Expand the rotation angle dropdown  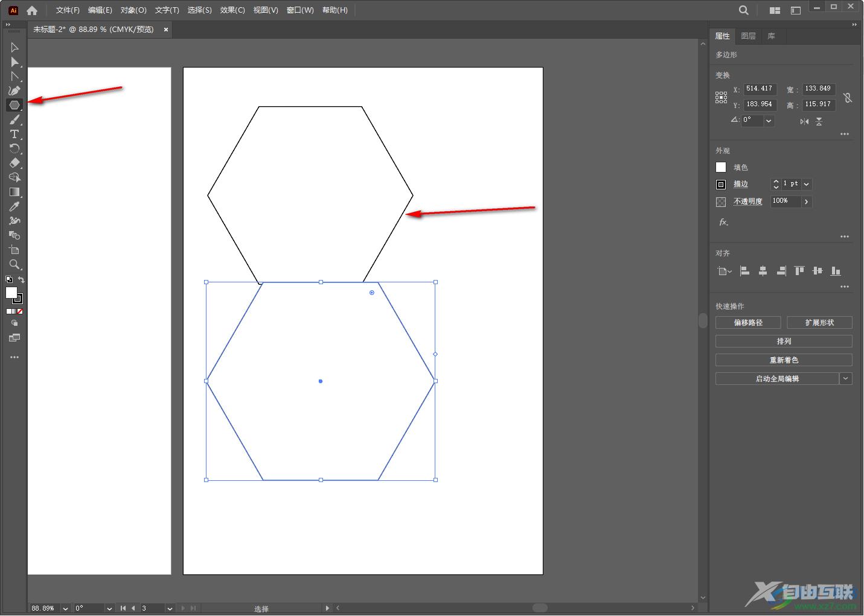pos(769,121)
